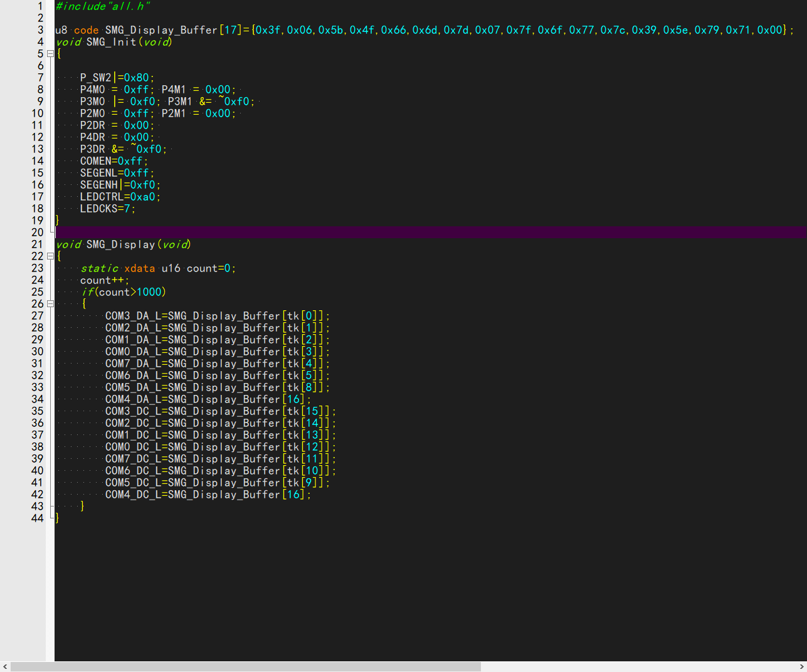Click the P4DR = 0x00 line
807x672 pixels.
(x=117, y=137)
